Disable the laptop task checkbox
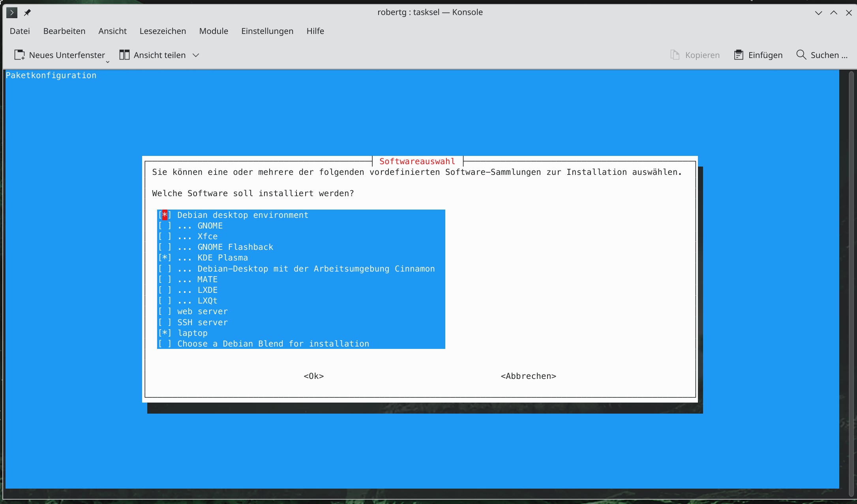The image size is (857, 504). (x=165, y=333)
